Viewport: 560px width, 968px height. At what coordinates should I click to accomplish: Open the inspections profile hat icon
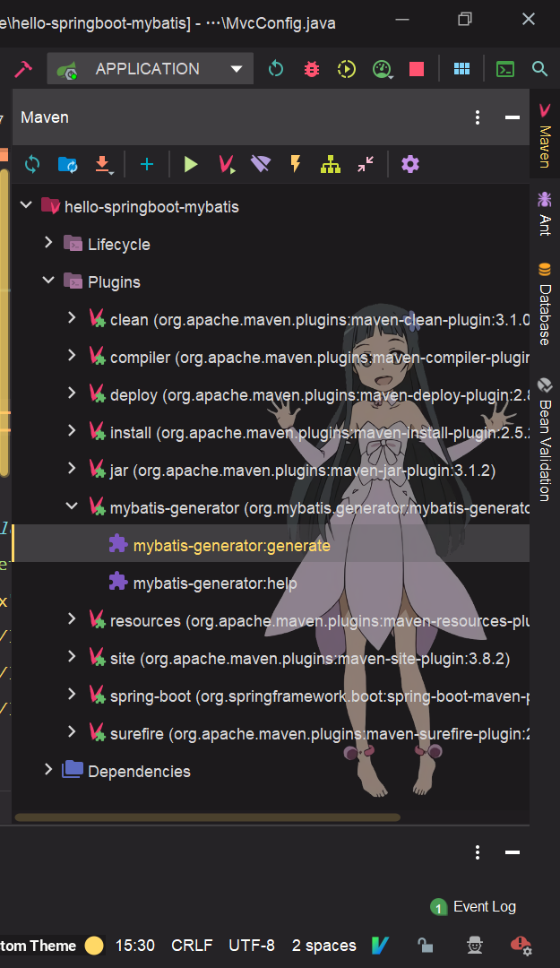474,946
